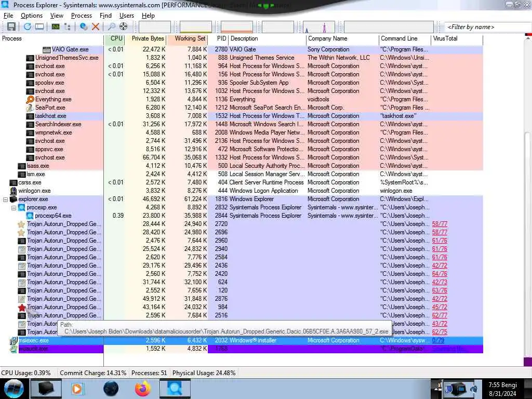Select the taskhost.exe row
This screenshot has width=532, height=399.
pyautogui.click(x=242, y=116)
